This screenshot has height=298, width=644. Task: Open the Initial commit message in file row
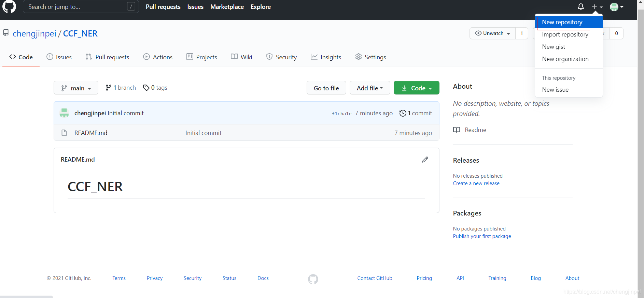point(204,133)
